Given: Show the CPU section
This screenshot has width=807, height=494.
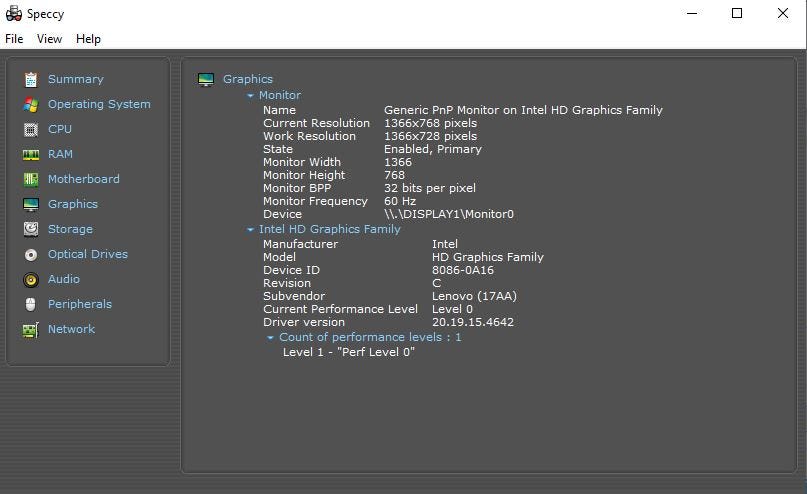Looking at the screenshot, I should point(60,129).
